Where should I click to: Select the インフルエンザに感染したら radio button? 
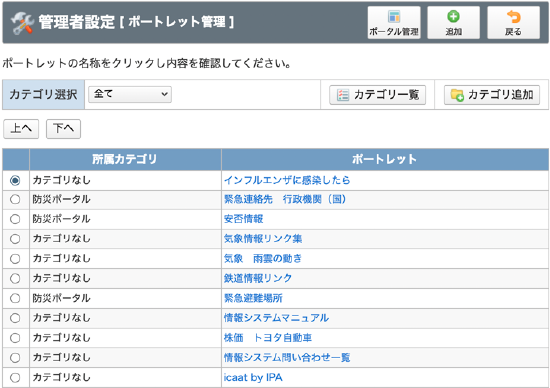(x=15, y=180)
